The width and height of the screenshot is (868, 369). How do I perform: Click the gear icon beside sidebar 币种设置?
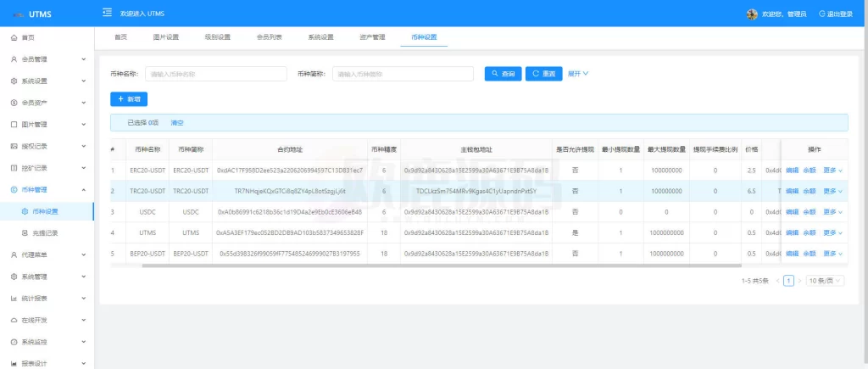coord(25,211)
